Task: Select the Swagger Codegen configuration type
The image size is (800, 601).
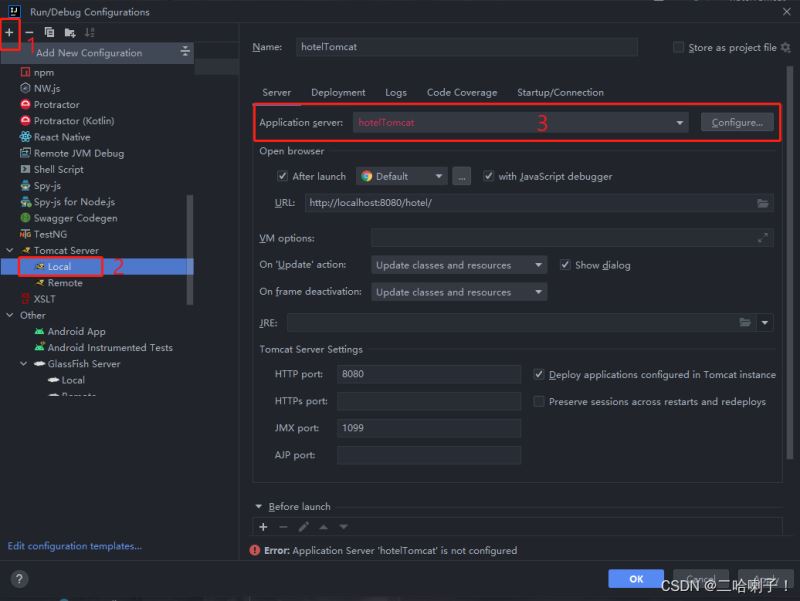Action: 75,218
